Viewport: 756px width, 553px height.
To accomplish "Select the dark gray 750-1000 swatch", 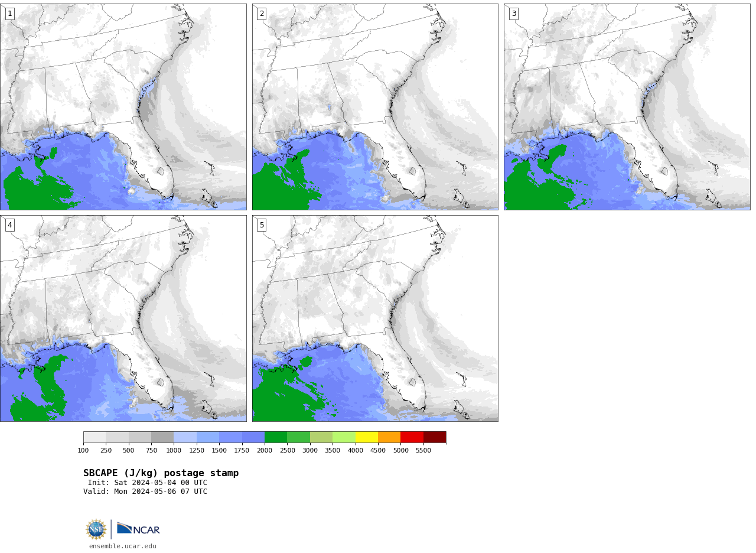I will tap(162, 437).
